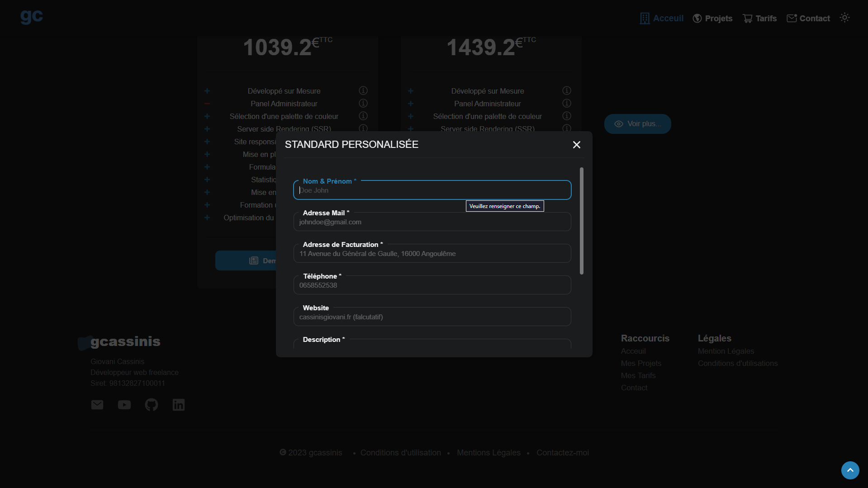Expand the plus next to Sélection d'une palette de couleur

tap(207, 116)
